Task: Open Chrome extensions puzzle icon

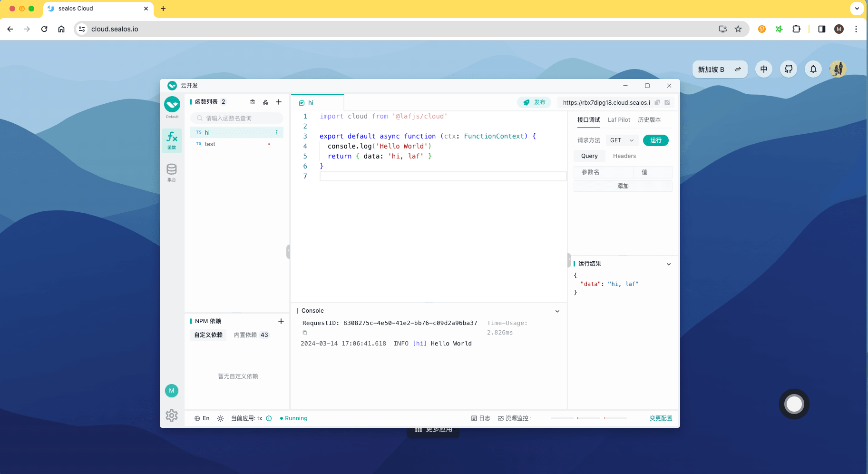Action: [796, 29]
